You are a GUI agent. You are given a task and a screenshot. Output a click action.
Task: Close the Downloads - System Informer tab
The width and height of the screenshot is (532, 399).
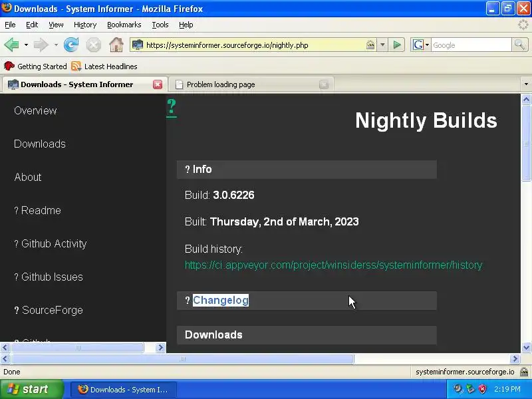[158, 84]
